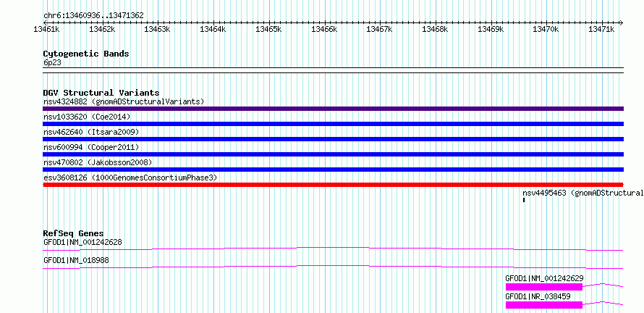Click the 13463k ruler tick
The height and width of the screenshot is (313, 644).
[158, 29]
